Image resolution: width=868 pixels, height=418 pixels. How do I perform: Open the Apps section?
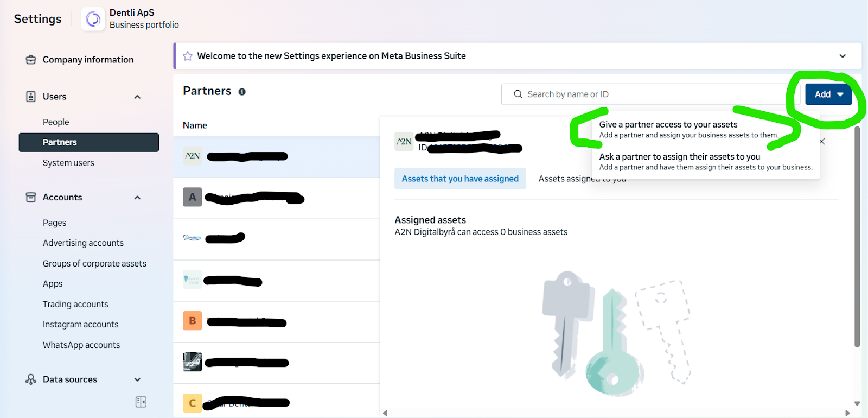(53, 284)
